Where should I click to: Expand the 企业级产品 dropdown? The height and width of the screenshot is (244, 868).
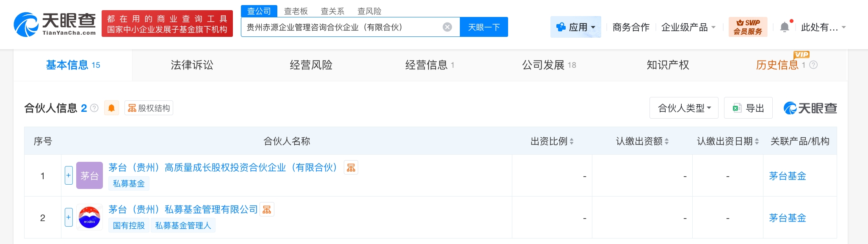coord(688,27)
